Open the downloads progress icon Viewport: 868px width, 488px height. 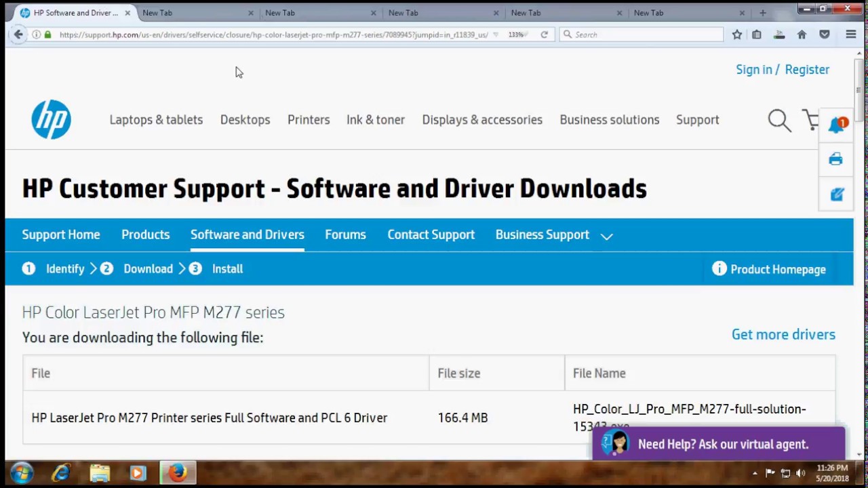pos(779,35)
